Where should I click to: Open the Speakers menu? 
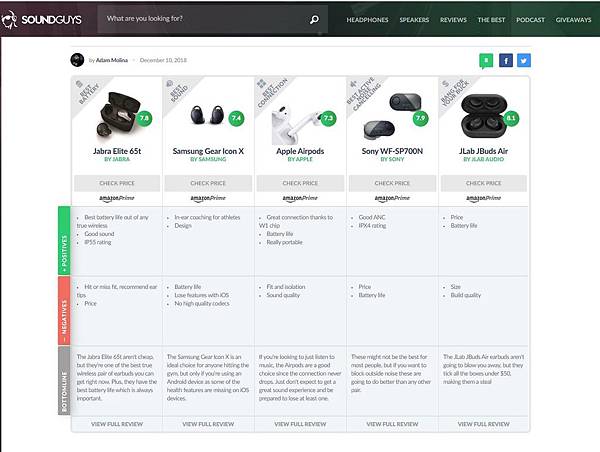click(414, 20)
